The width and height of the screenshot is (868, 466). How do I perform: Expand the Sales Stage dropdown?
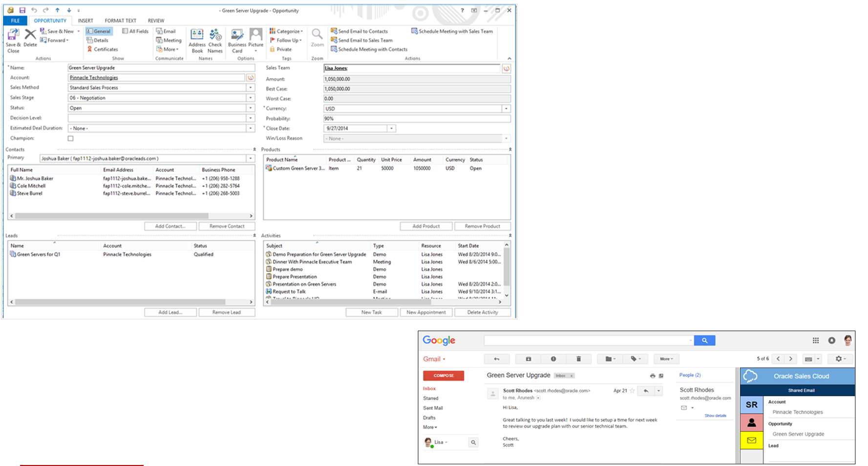pos(251,98)
